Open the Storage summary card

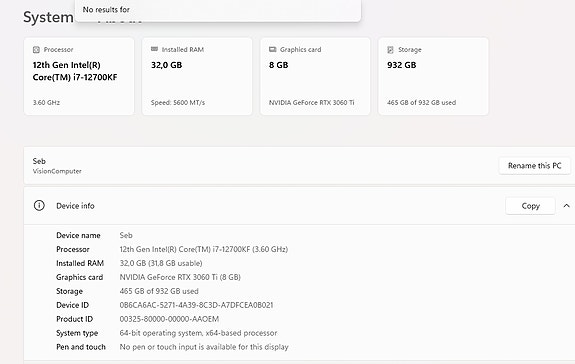pos(433,76)
